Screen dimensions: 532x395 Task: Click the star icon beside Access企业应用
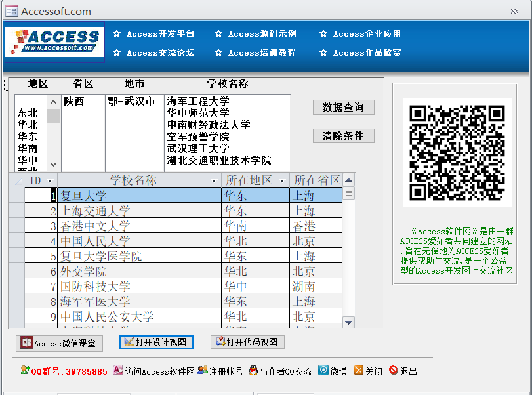tap(323, 33)
